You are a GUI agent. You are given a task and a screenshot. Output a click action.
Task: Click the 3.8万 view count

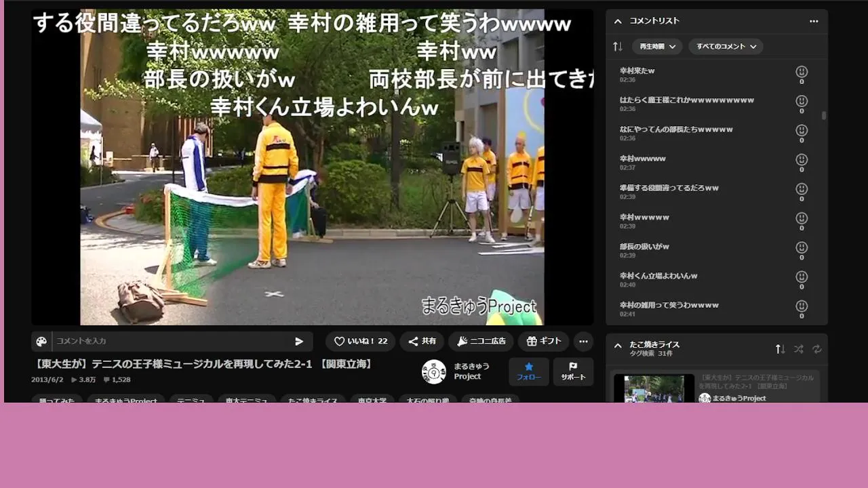coord(83,380)
